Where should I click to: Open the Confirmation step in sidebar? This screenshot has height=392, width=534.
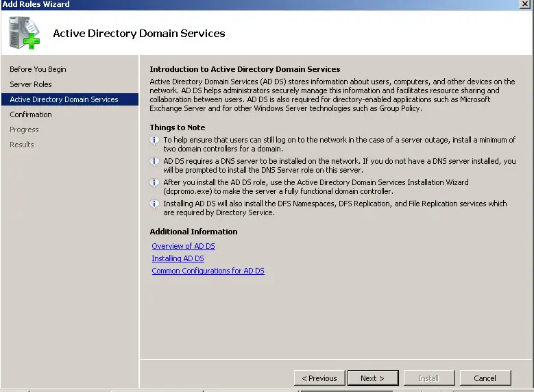[31, 114]
